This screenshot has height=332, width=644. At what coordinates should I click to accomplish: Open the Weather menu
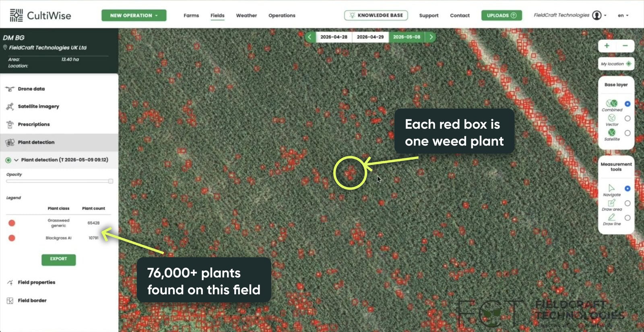coord(246,15)
